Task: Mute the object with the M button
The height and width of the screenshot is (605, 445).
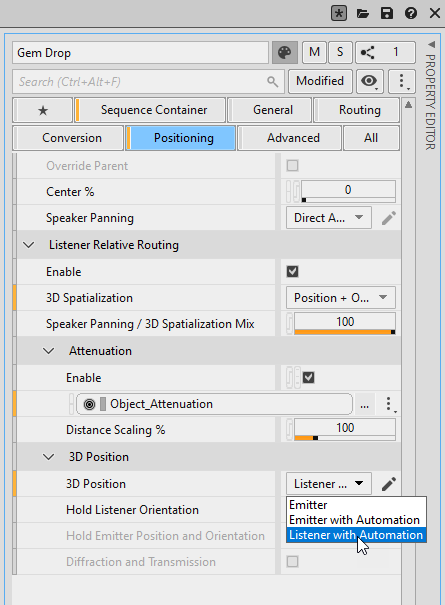Action: tap(314, 52)
